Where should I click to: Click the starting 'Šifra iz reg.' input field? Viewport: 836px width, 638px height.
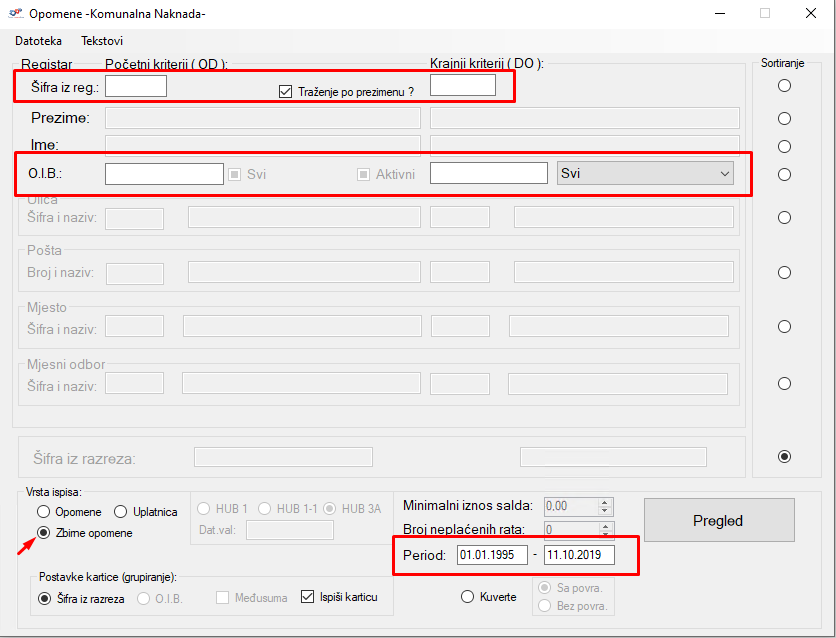coord(135,86)
